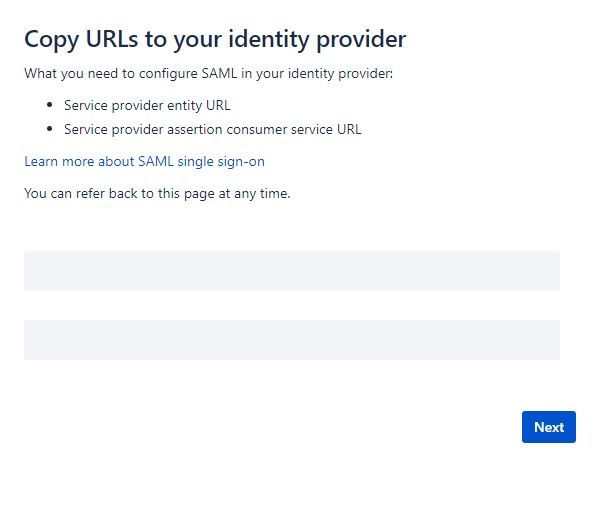The height and width of the screenshot is (505, 593).
Task: Click the Service provider entity URL bullet text
Action: click(x=147, y=105)
